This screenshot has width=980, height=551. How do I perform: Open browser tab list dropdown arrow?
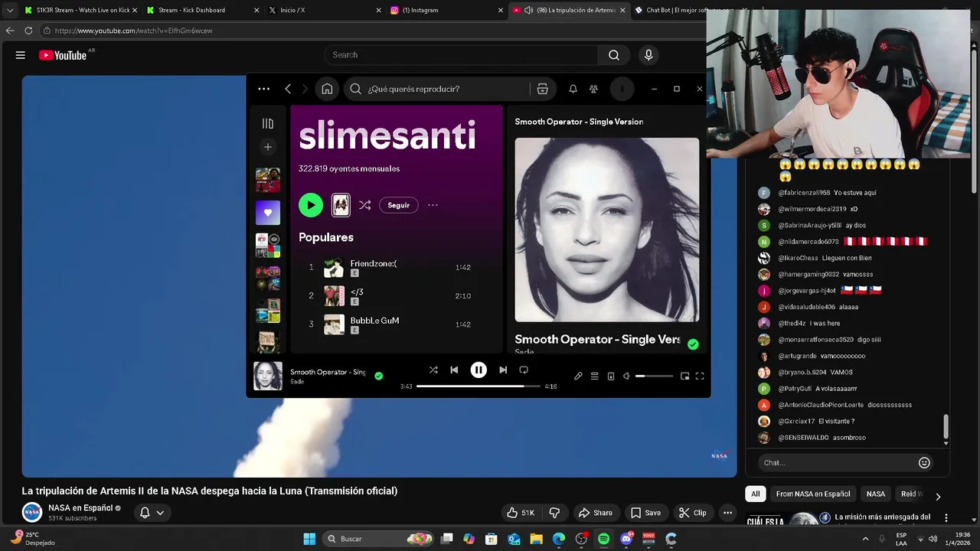[x=10, y=10]
